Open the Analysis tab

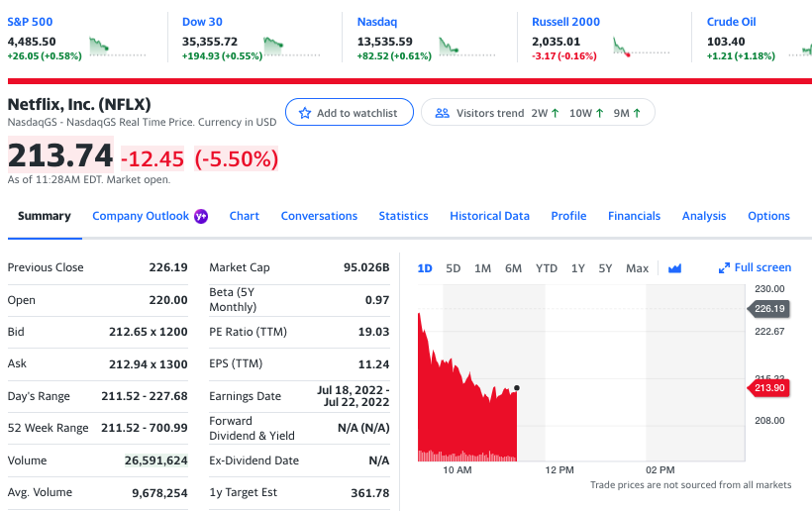point(704,216)
